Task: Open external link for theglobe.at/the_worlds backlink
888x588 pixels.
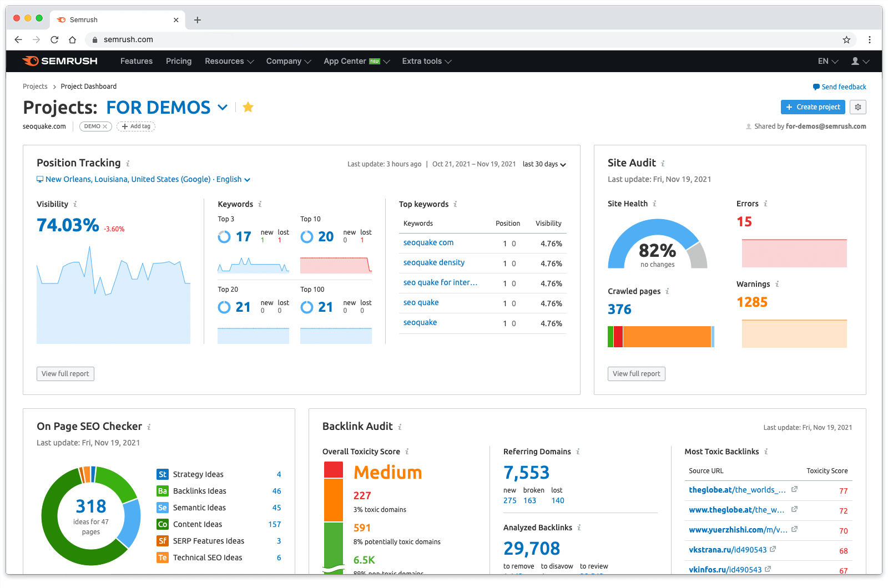Action: (x=794, y=489)
